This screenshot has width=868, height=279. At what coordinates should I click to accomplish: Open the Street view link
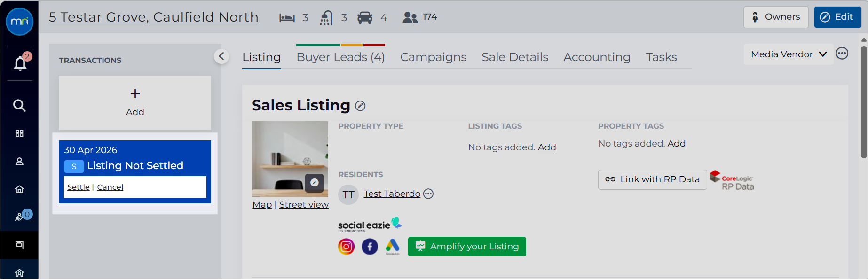coord(304,205)
